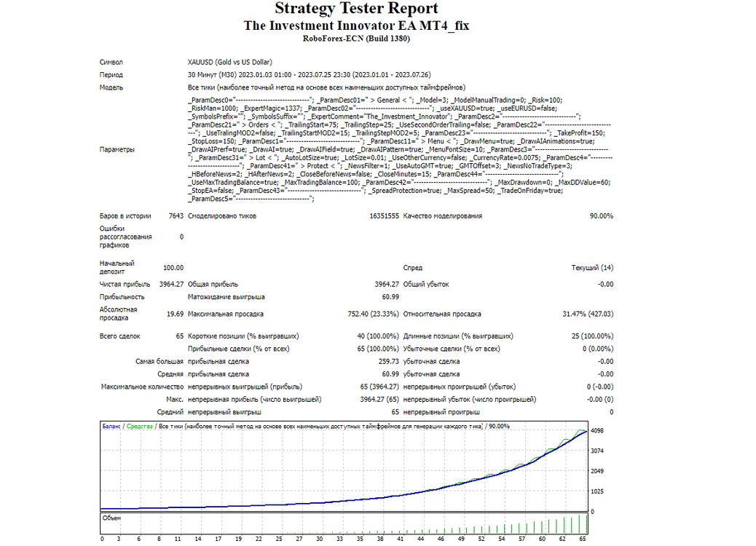Select the "XAUUSD (Gold vs US Dollar)" value
The width and height of the screenshot is (756, 546).
tap(230, 62)
